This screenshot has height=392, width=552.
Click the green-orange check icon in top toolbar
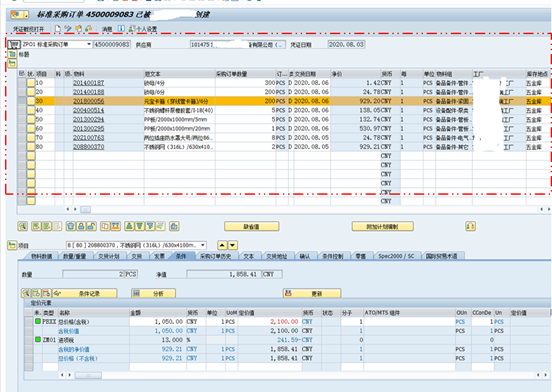click(x=88, y=29)
